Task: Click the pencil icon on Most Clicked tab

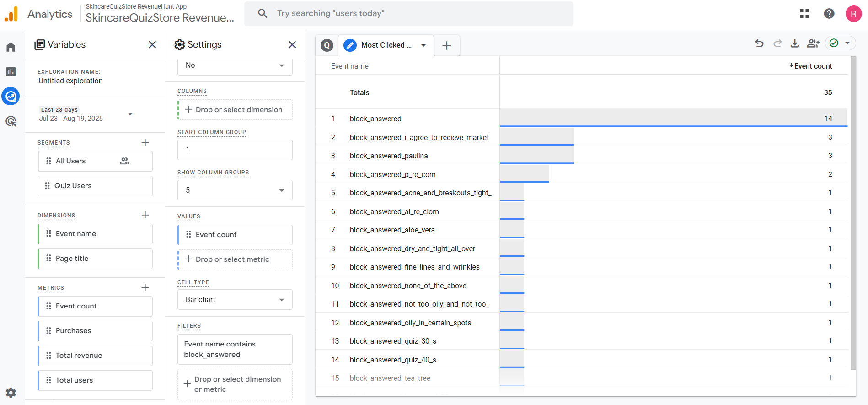Action: tap(350, 45)
